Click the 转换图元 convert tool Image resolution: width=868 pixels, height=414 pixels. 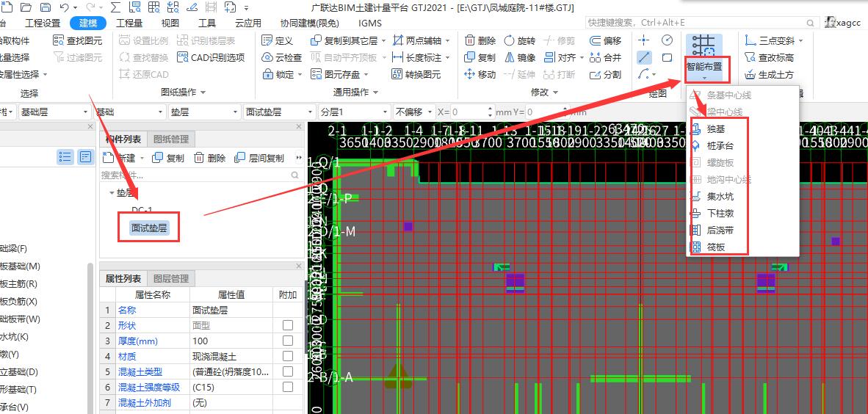coord(416,74)
